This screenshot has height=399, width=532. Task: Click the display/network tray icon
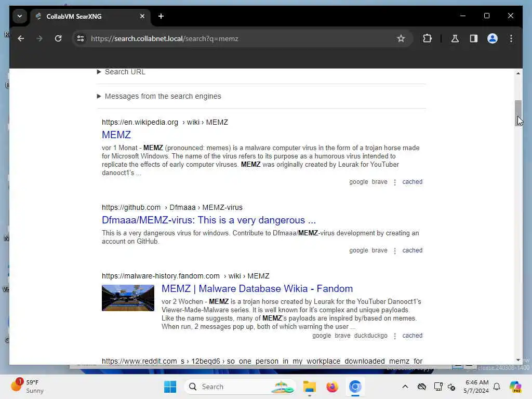(438, 387)
